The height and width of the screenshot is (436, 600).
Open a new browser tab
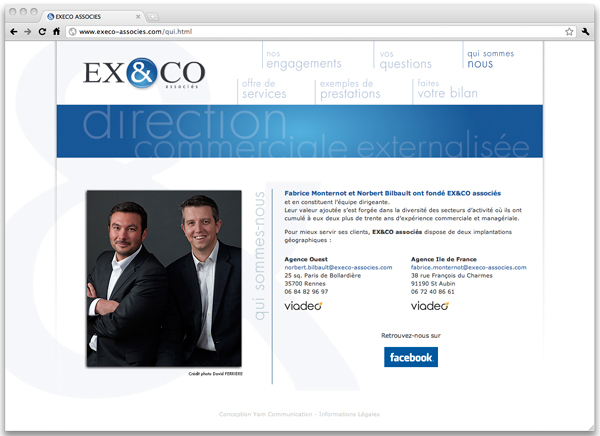pyautogui.click(x=153, y=17)
